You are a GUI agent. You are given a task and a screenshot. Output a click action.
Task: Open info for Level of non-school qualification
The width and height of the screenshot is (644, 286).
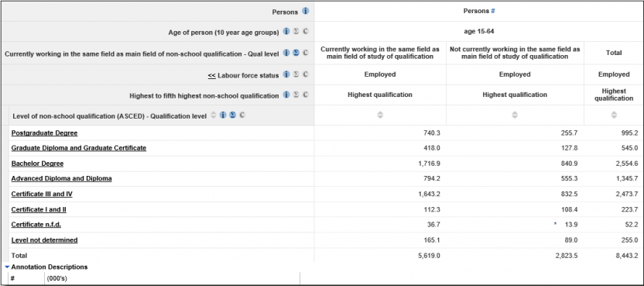click(x=223, y=115)
